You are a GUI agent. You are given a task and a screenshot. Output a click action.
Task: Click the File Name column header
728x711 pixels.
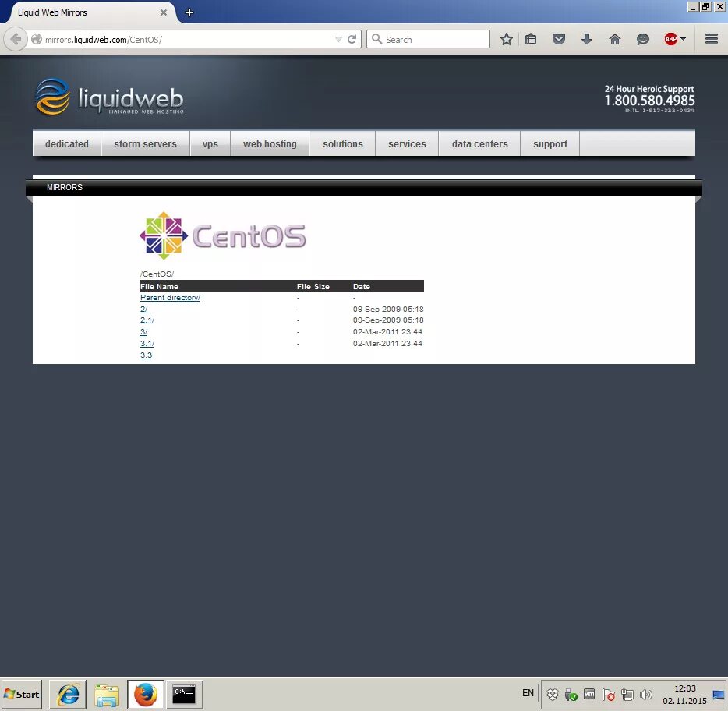point(159,287)
